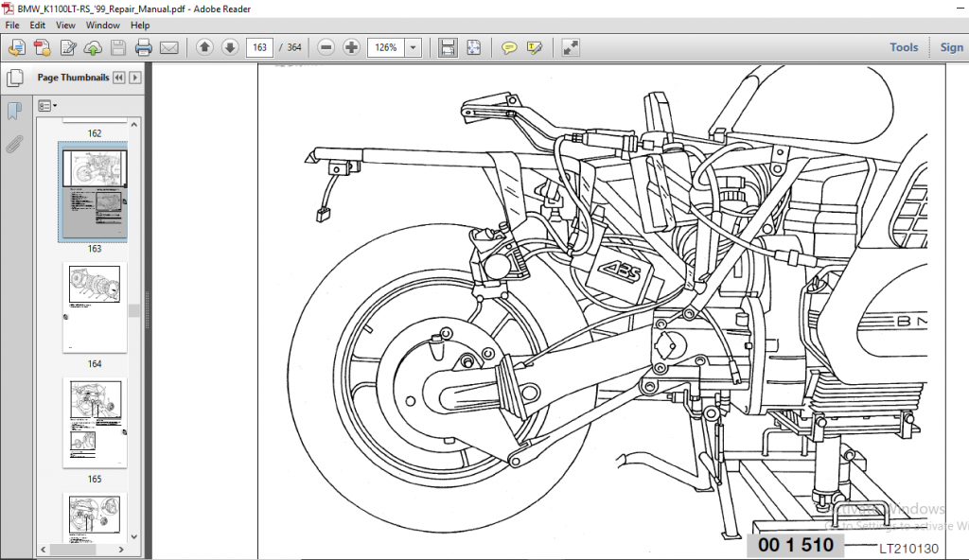Image resolution: width=969 pixels, height=560 pixels.
Task: Click the thumbnails scroll down arrow
Action: pyautogui.click(x=134, y=537)
